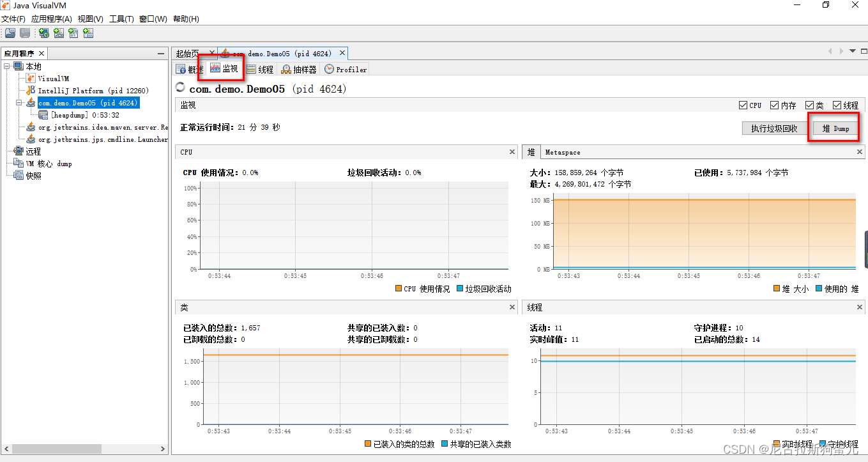
Task: Open the 工具(T) menu
Action: click(121, 19)
